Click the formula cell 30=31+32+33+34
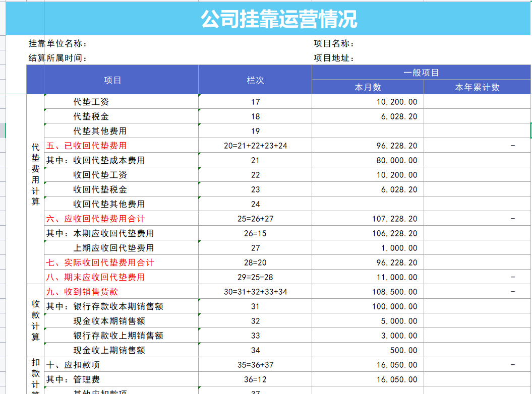Screen dimensions: 532x394 click(x=255, y=291)
